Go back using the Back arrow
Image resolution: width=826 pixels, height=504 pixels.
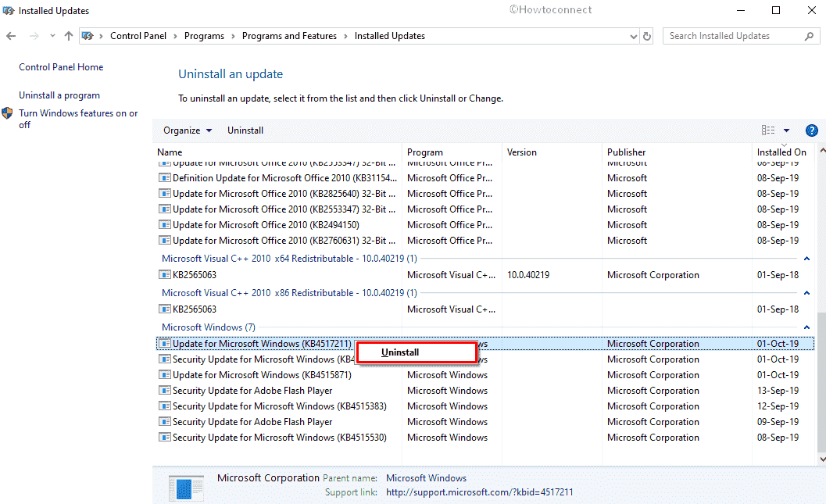click(x=11, y=37)
